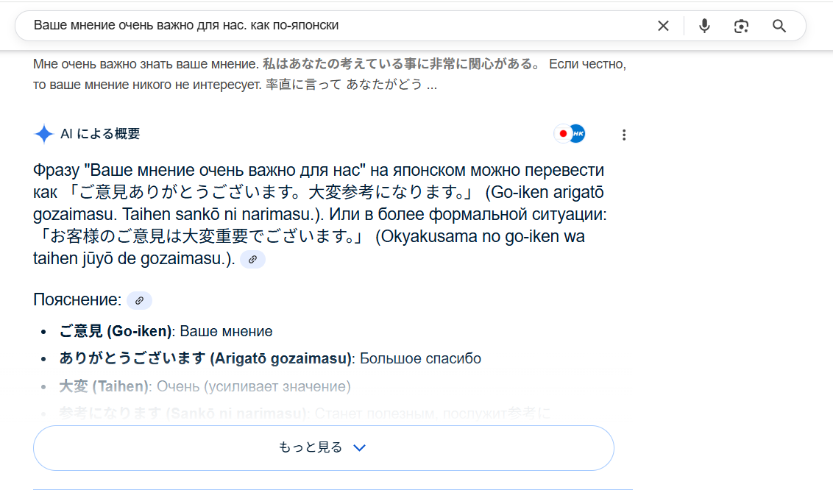Viewport: 833px width, 504px height.
Task: Open the blue NHK source icon
Action: tap(578, 134)
